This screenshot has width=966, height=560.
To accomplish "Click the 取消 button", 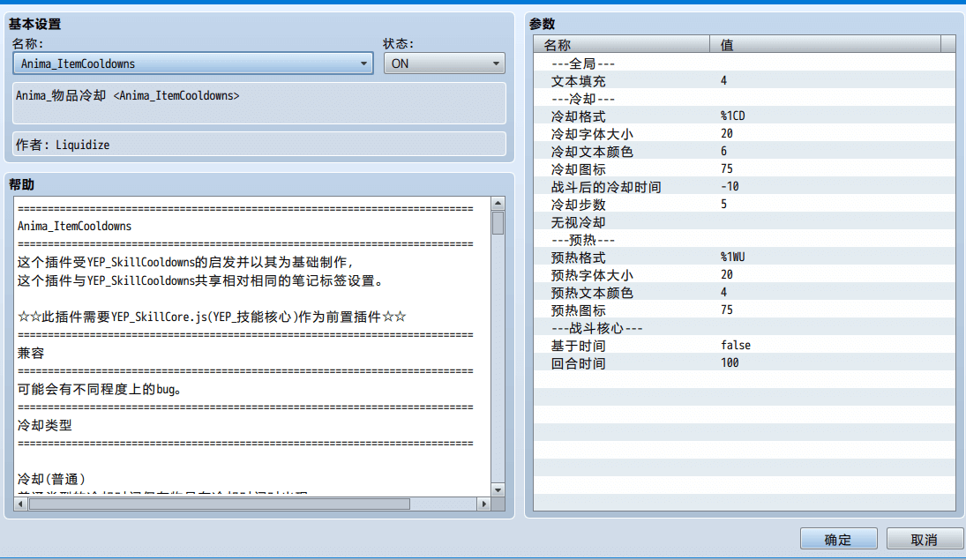I will 925,539.
